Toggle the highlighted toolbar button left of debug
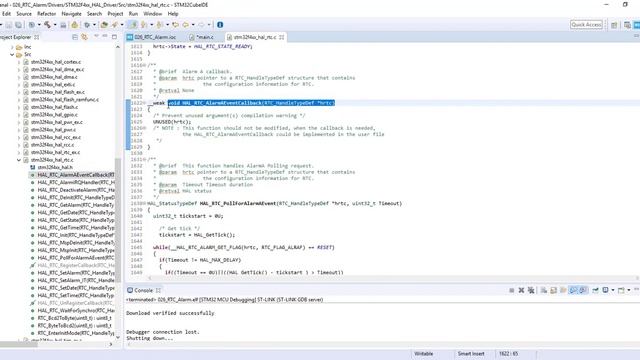640x360 pixels. tap(132, 25)
